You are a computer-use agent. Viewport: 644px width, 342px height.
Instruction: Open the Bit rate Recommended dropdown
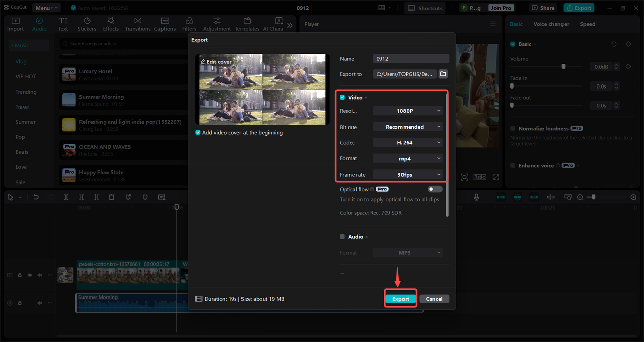click(x=408, y=127)
